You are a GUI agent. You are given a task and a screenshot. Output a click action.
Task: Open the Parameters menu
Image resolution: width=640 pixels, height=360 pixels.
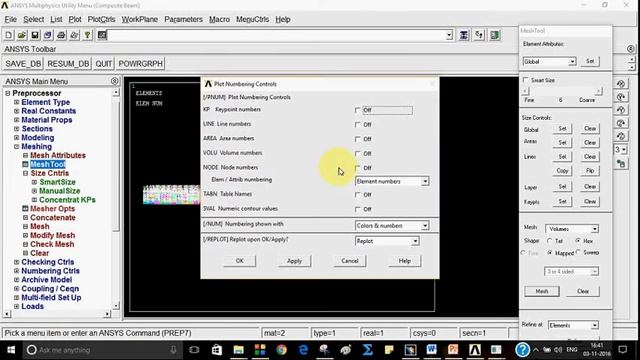pyautogui.click(x=183, y=19)
